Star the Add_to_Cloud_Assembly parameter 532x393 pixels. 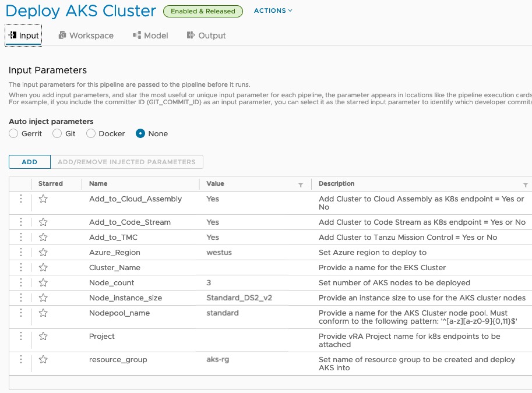[43, 199]
